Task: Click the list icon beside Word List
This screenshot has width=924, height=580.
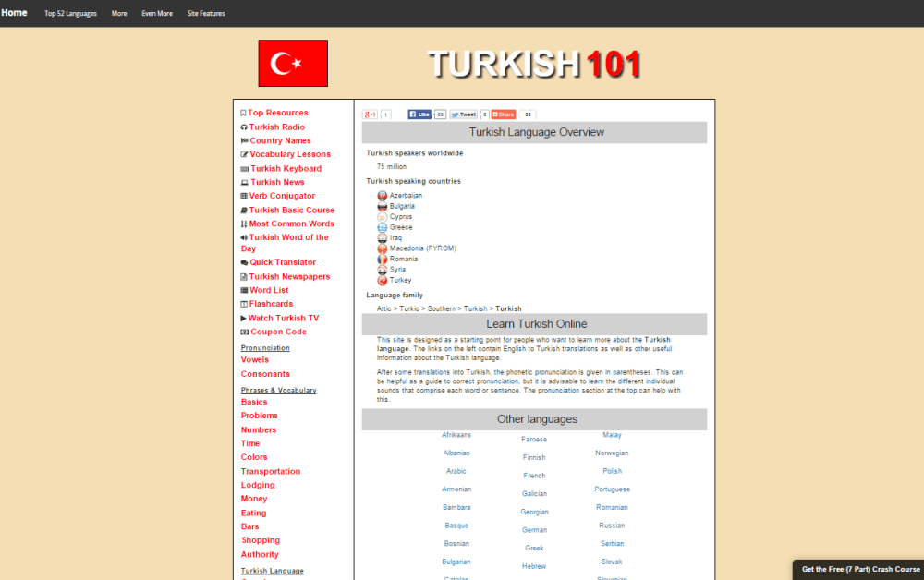Action: (244, 290)
